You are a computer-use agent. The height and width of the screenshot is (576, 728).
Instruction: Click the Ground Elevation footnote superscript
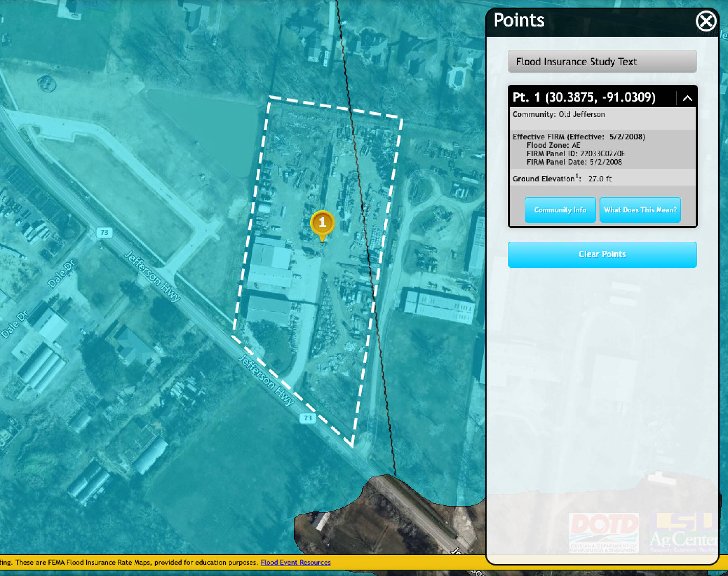(577, 176)
